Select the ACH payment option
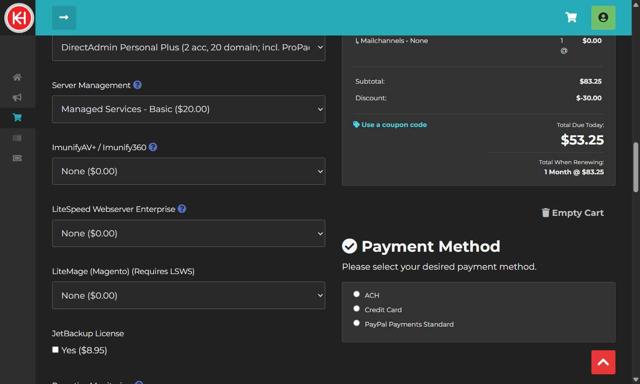This screenshot has width=640, height=384. (356, 294)
